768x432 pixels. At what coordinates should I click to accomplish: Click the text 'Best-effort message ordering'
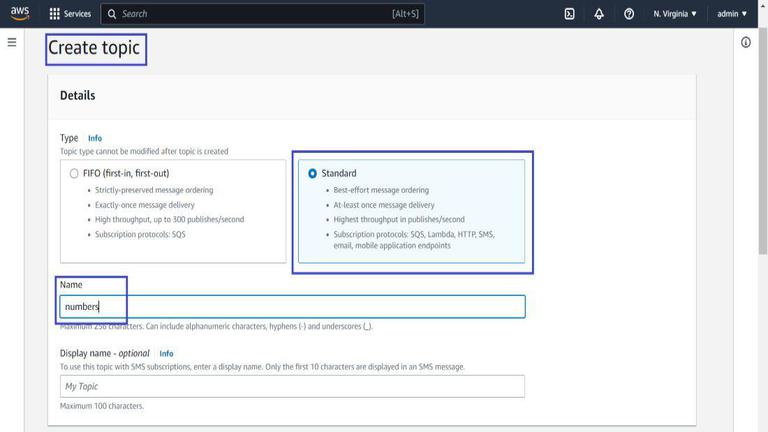click(381, 190)
